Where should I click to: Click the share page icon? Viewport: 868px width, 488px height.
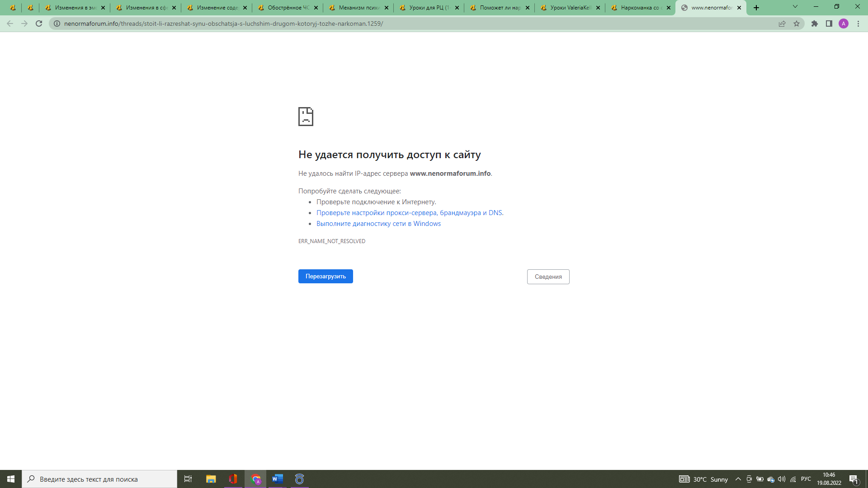[x=782, y=23]
